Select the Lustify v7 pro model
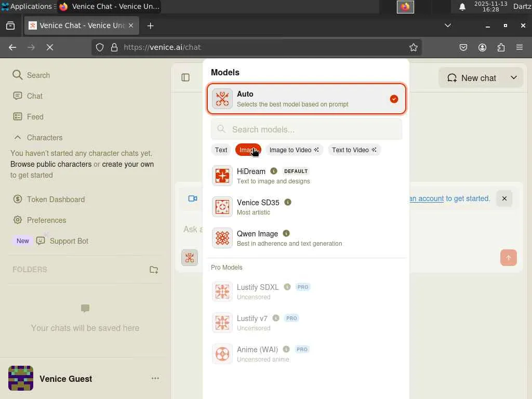The image size is (532, 399). pyautogui.click(x=306, y=323)
